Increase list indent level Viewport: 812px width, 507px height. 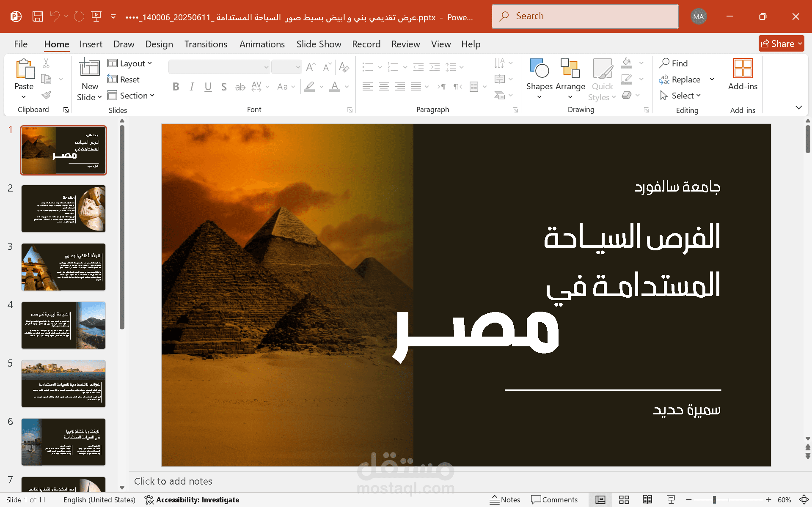click(435, 67)
